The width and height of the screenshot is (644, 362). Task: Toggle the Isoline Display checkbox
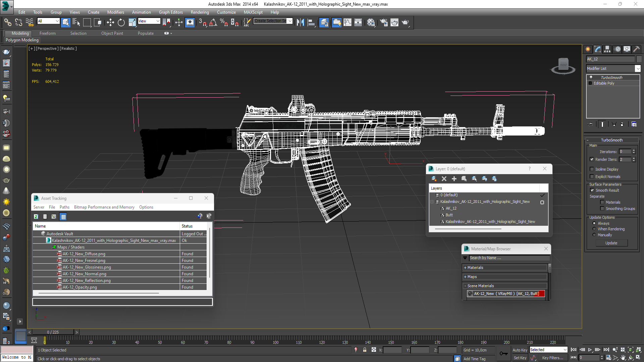[x=592, y=169]
